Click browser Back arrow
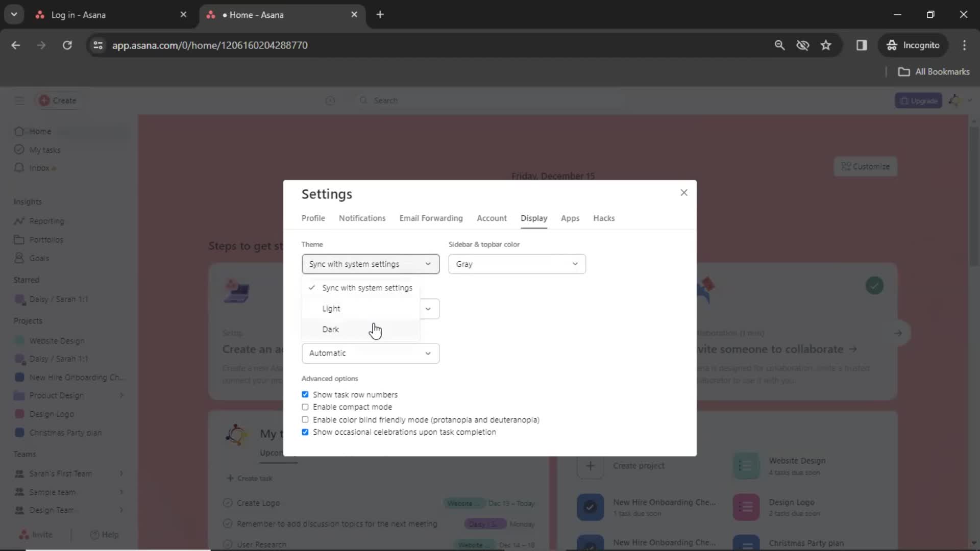 pos(16,45)
